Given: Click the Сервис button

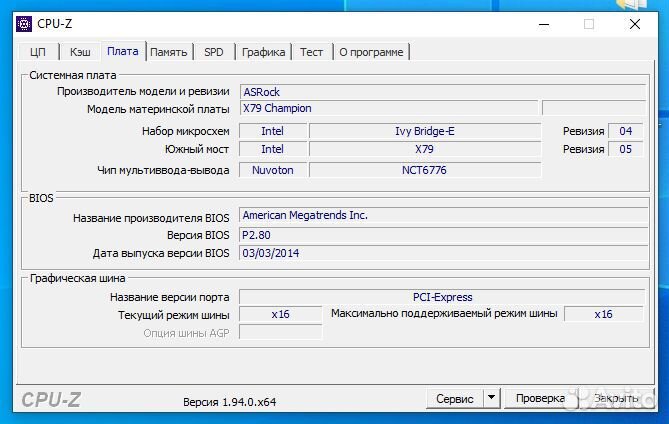Looking at the screenshot, I should click(x=455, y=398).
